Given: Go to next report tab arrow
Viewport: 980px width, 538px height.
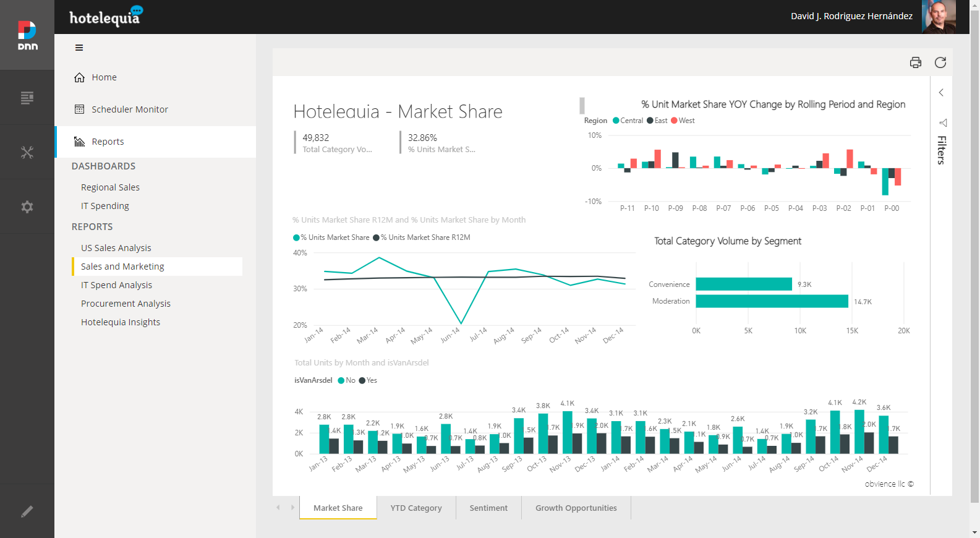Looking at the screenshot, I should pyautogui.click(x=292, y=508).
